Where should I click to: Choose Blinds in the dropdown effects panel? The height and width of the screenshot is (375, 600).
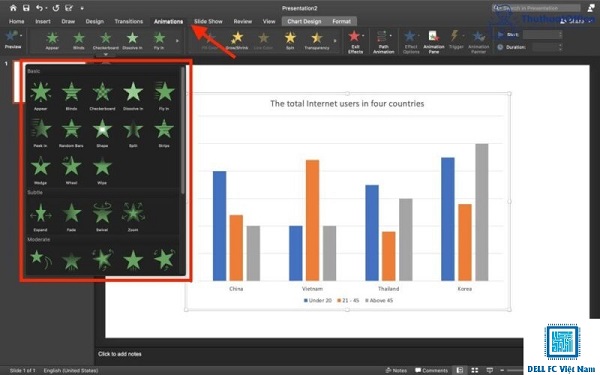coord(71,95)
